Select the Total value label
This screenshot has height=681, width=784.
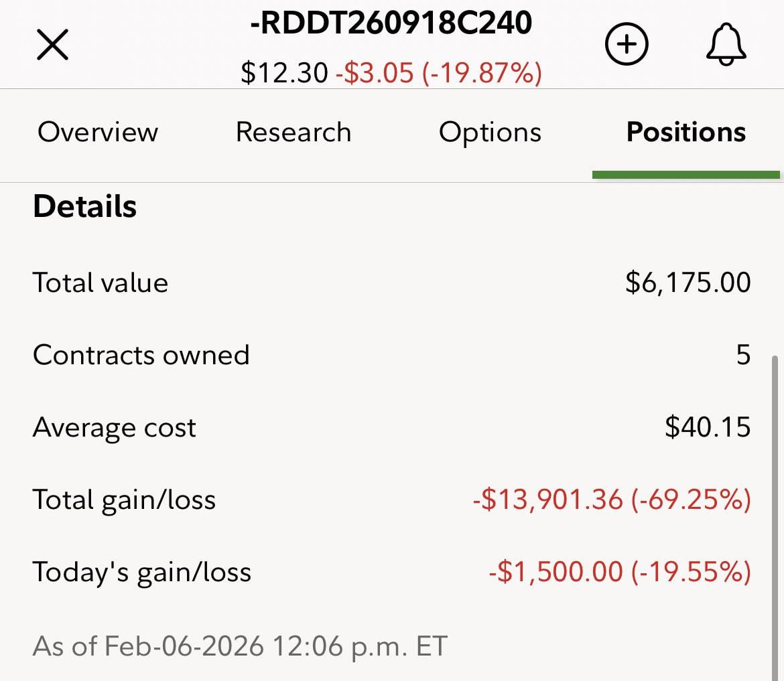tap(101, 283)
